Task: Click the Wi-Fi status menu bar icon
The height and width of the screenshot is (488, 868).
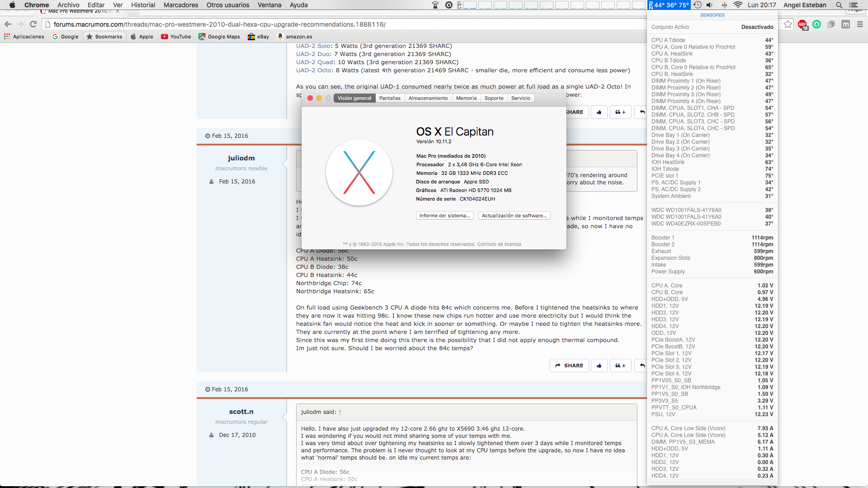Action: pos(738,5)
